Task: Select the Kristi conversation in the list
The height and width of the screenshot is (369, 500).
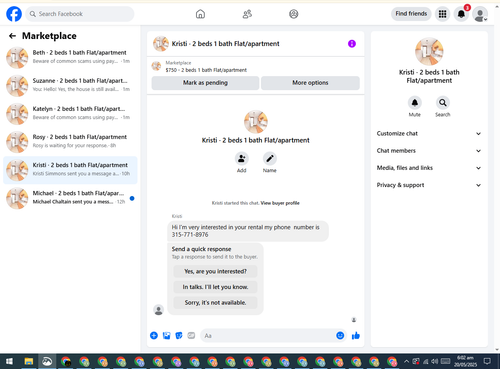Action: click(x=70, y=170)
